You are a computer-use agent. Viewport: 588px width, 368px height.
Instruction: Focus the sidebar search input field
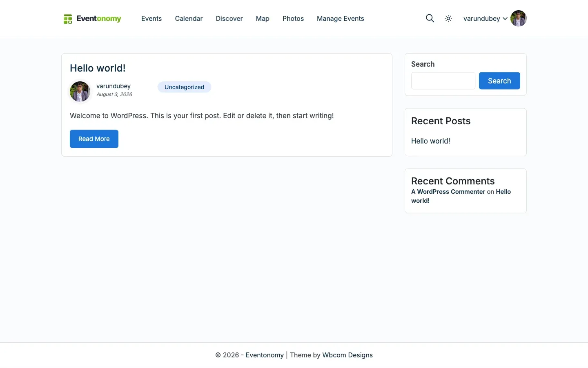coord(443,81)
